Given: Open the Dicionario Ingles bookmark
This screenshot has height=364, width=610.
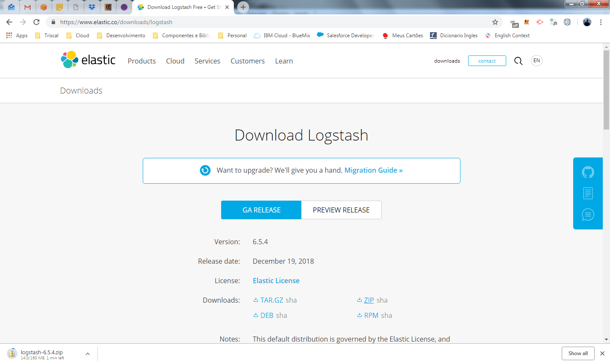Looking at the screenshot, I should [x=454, y=36].
